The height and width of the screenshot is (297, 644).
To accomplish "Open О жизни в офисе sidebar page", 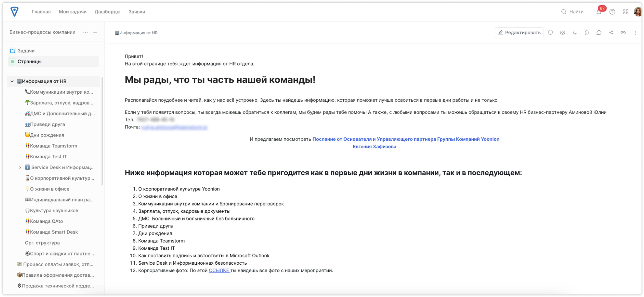I will pyautogui.click(x=47, y=189).
